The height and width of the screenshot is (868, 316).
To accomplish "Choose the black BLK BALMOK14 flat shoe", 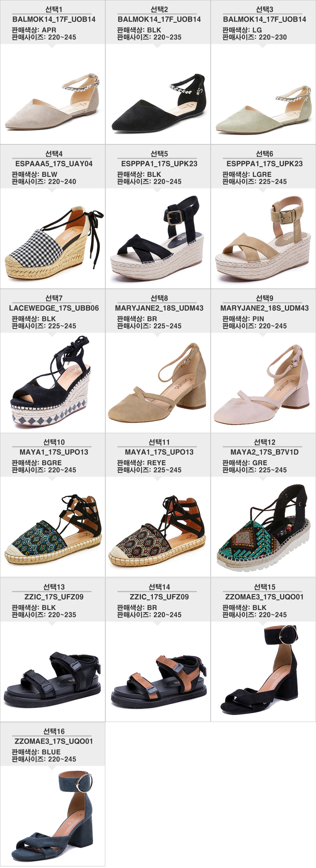I will click(158, 103).
